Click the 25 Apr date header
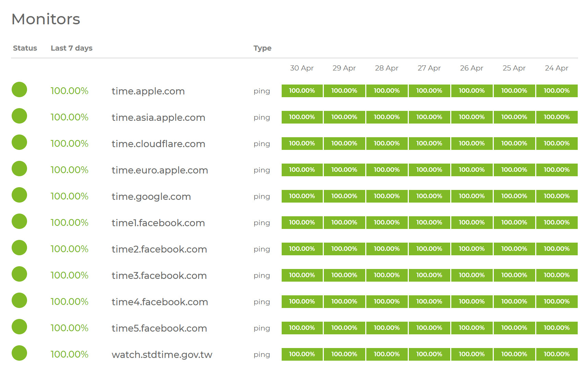Viewport: 588px width, 373px height. (514, 68)
